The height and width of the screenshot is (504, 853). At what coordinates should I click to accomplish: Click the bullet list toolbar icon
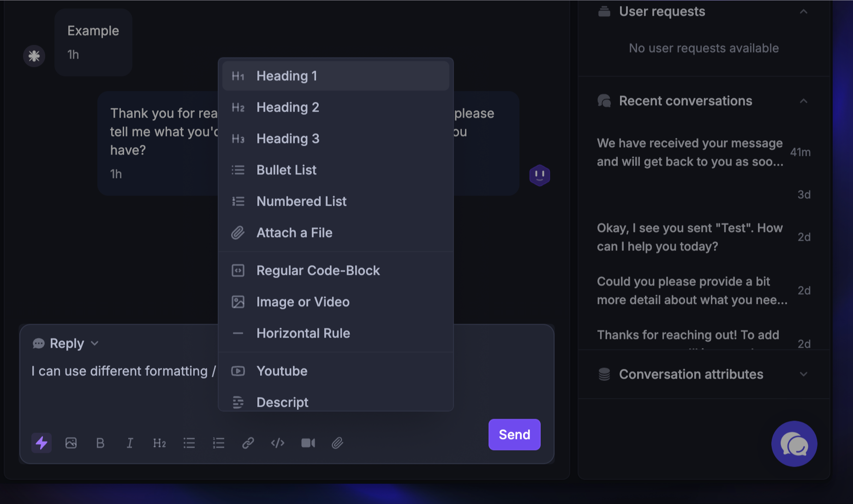pos(189,443)
